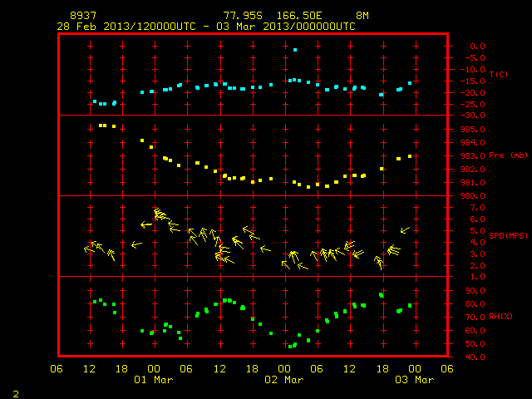
Task: Click the 8M elevation label
Action: (362, 16)
